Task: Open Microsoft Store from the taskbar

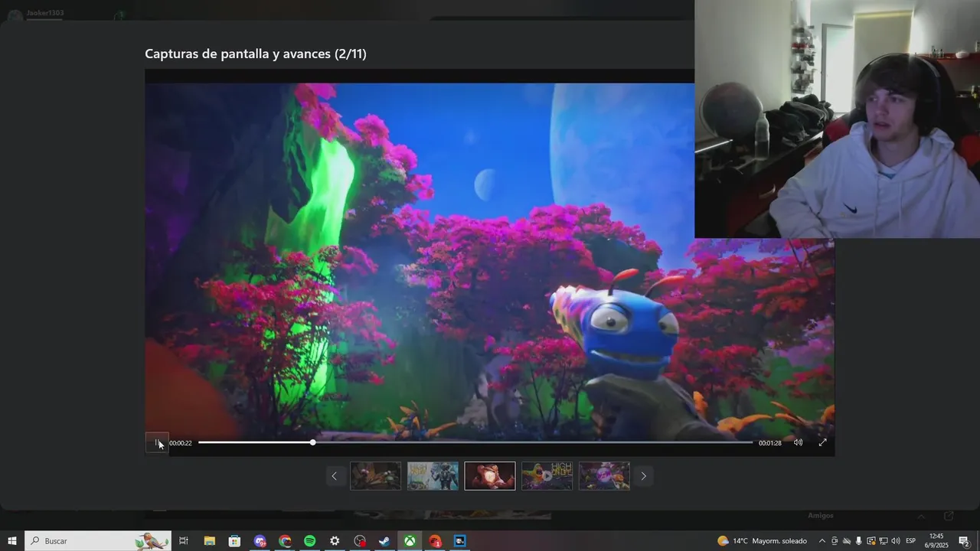Action: coord(234,541)
